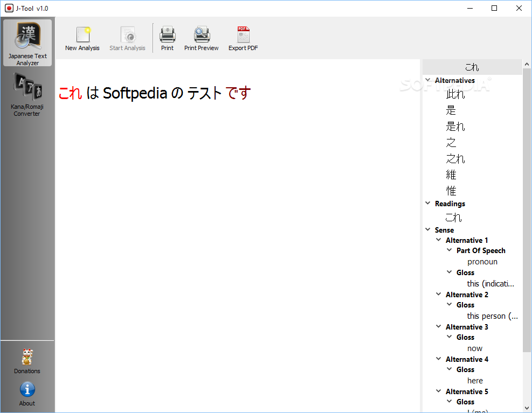Close the J-Tool window
The height and width of the screenshot is (413, 532).
(519, 8)
